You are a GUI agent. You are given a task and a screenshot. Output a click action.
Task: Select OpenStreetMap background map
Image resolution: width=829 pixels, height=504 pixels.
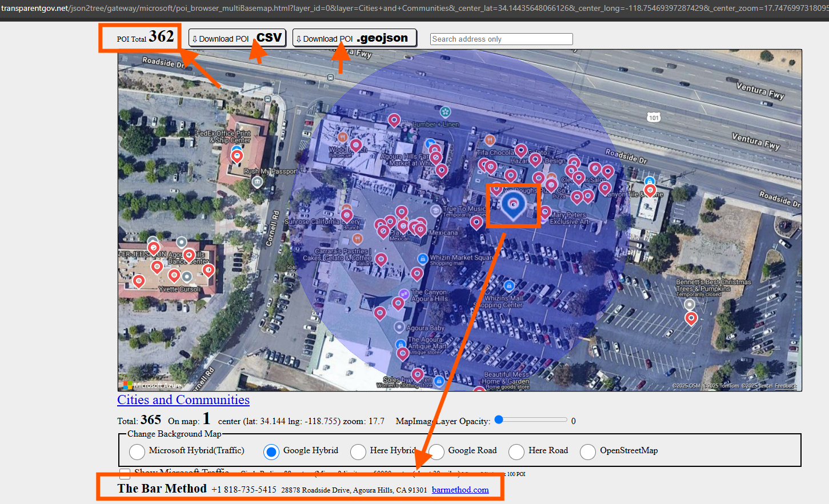click(588, 451)
